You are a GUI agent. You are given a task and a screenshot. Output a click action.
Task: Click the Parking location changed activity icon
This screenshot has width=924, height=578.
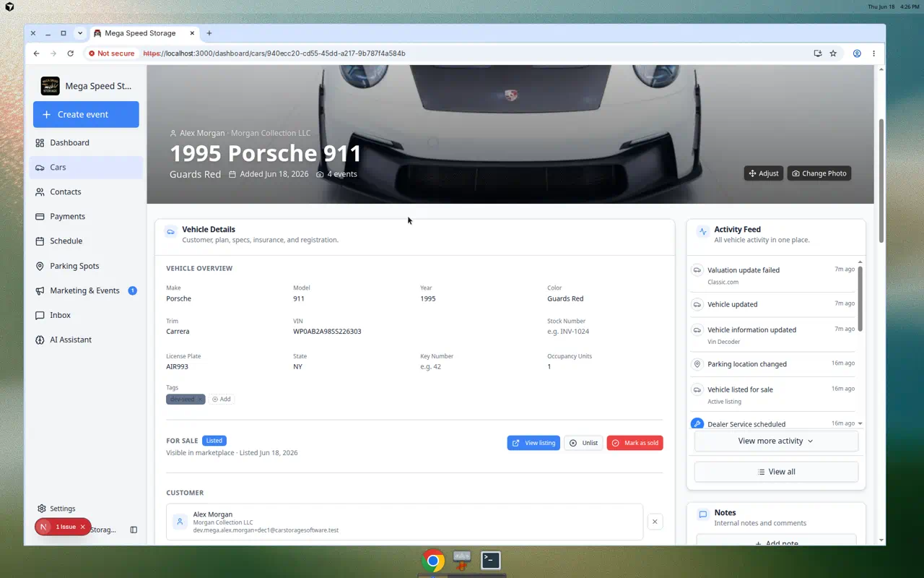click(x=697, y=364)
